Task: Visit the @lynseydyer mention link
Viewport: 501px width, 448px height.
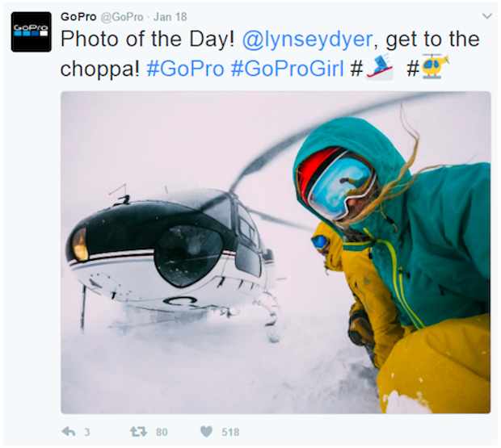Action: tap(307, 40)
